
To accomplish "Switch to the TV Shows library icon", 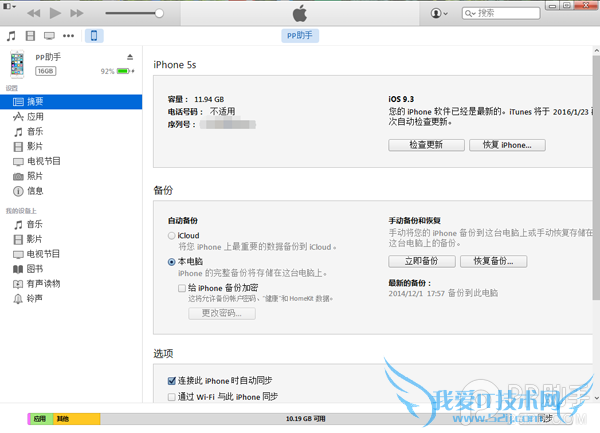I will click(49, 36).
